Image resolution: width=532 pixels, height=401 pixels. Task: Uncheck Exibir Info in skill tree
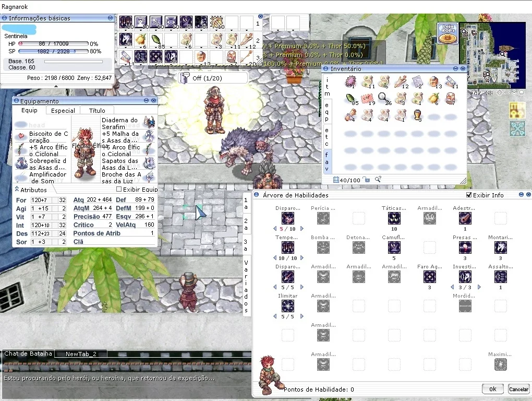click(469, 195)
